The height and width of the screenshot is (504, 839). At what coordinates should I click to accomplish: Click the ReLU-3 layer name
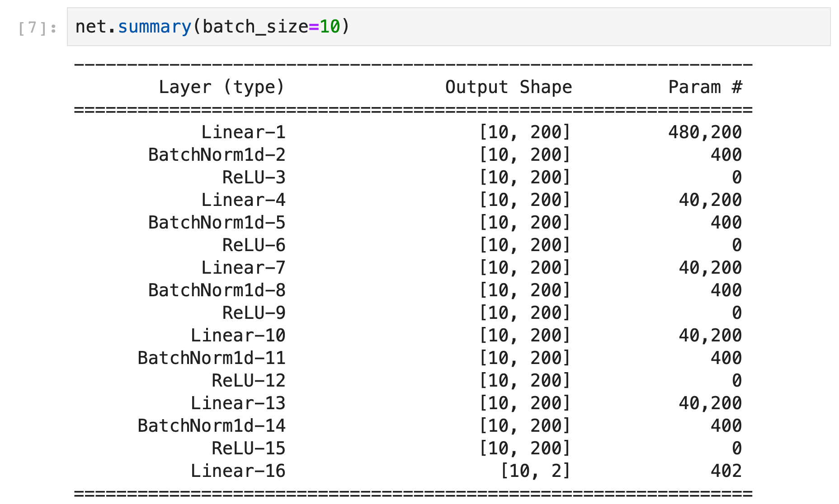(x=254, y=177)
